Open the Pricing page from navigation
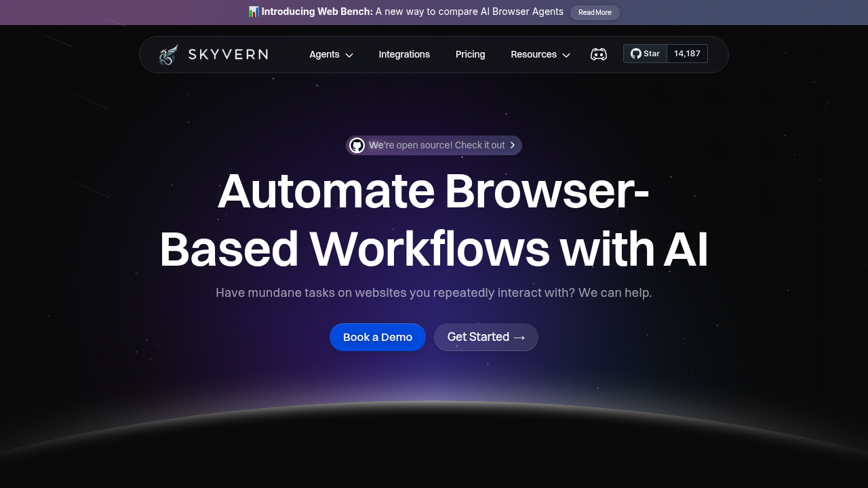Image resolution: width=868 pixels, height=488 pixels. 470,54
